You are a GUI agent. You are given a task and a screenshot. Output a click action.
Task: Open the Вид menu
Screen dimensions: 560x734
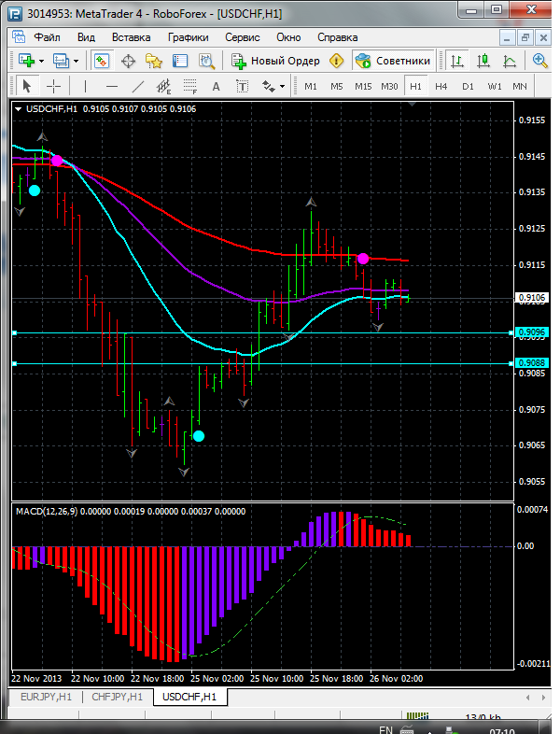(x=86, y=37)
